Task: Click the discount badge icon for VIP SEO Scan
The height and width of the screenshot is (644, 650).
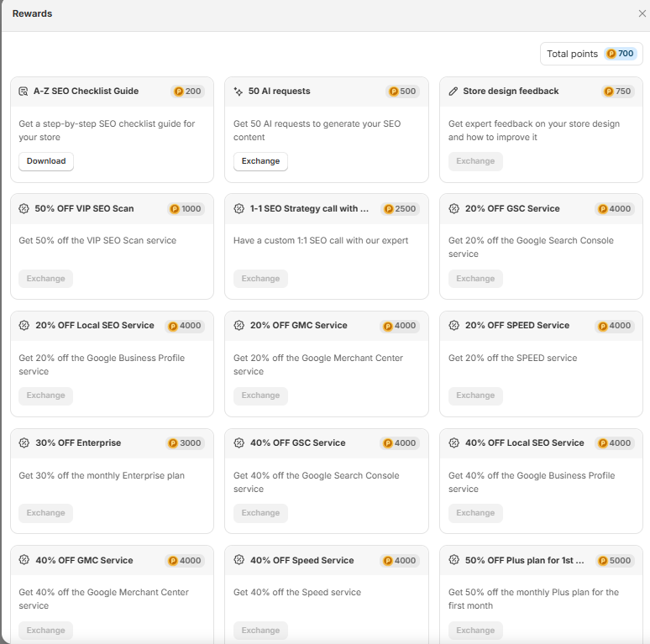Action: pos(24,208)
